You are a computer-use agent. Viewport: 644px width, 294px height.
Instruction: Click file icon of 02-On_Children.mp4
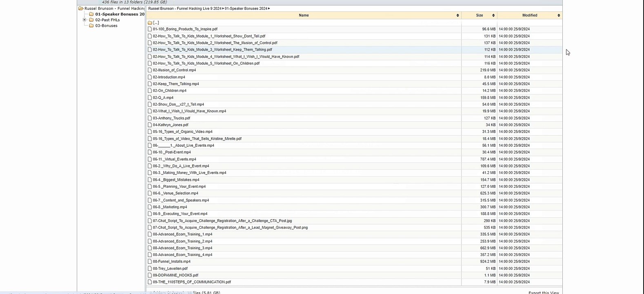coord(150,90)
